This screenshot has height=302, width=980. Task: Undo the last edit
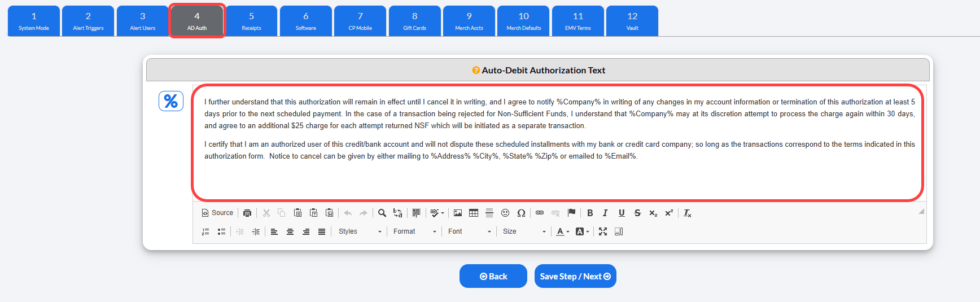click(348, 213)
